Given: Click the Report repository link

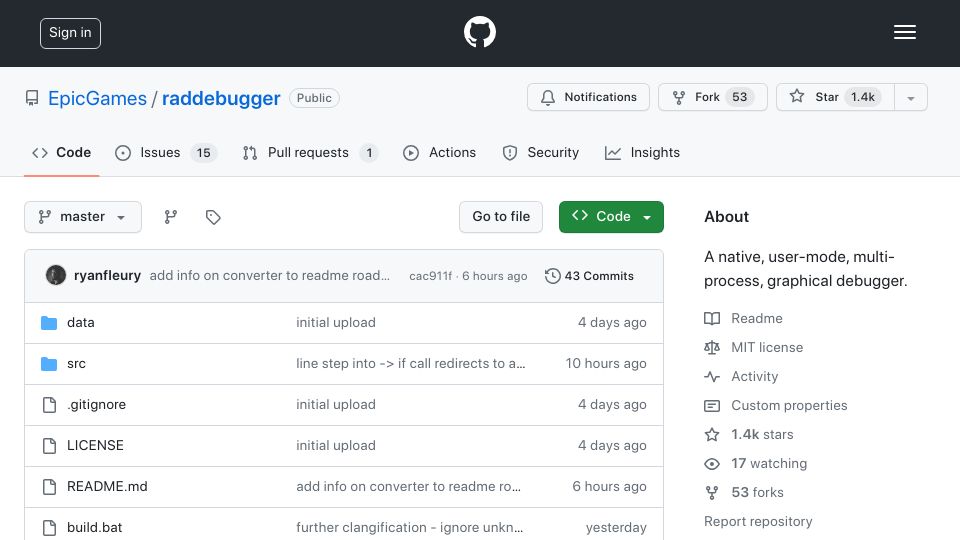Looking at the screenshot, I should [758, 522].
